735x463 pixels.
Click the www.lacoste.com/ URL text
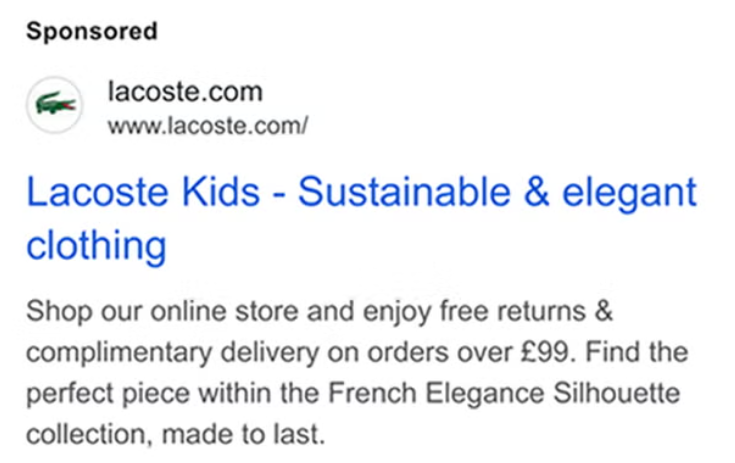pos(207,126)
